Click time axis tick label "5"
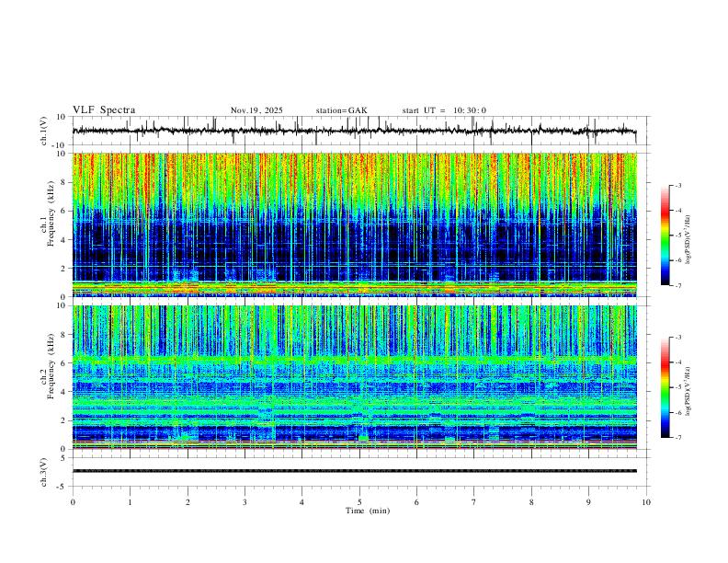 (x=359, y=502)
